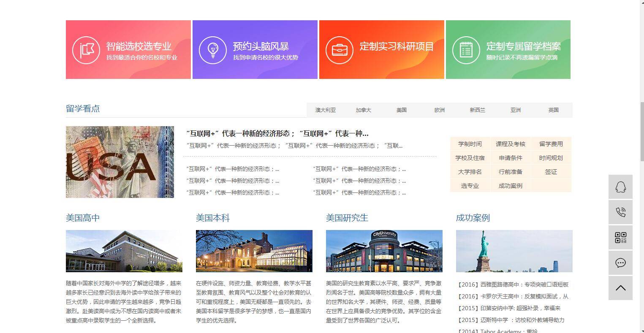Select 大学排名 topic
644x333 pixels.
470,172
